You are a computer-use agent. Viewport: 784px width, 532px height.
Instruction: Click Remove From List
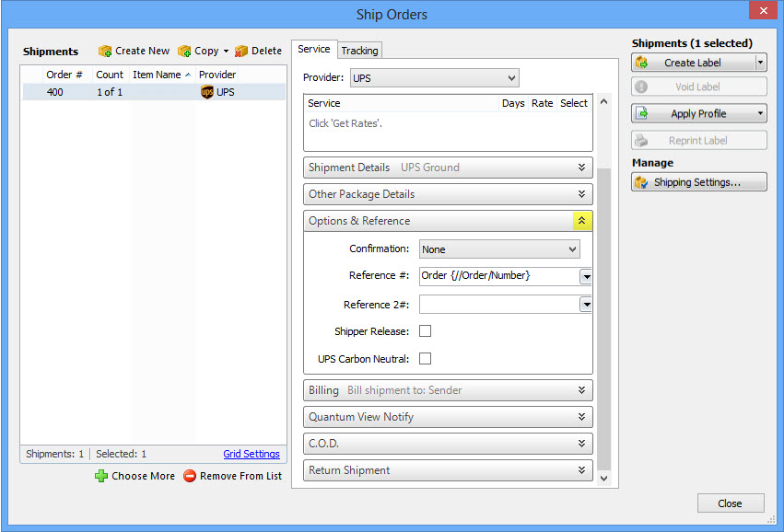tap(232, 476)
